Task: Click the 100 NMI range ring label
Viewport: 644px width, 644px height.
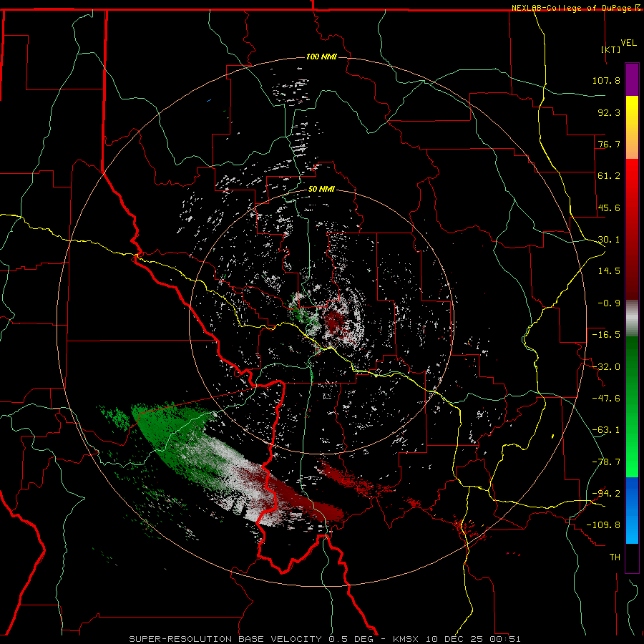Action: [x=321, y=57]
